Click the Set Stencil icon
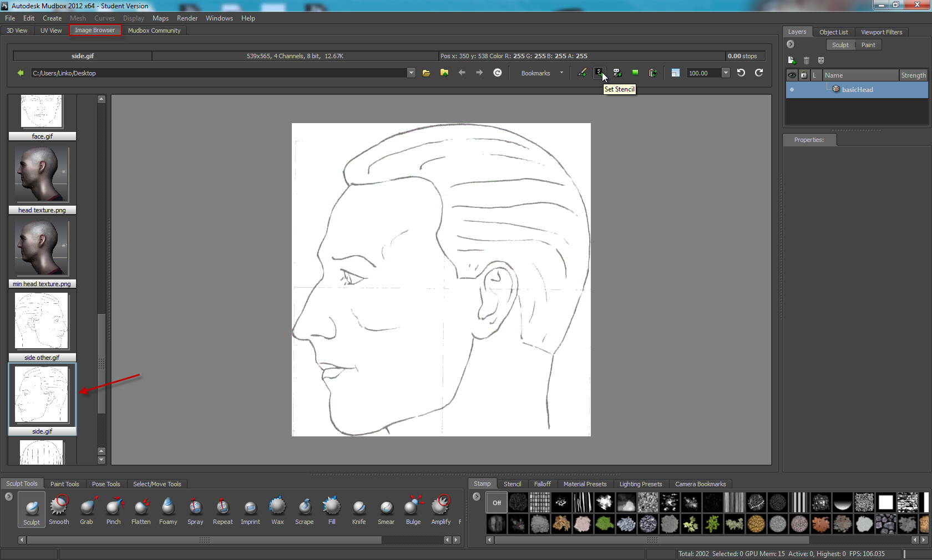The image size is (932, 560). point(599,73)
